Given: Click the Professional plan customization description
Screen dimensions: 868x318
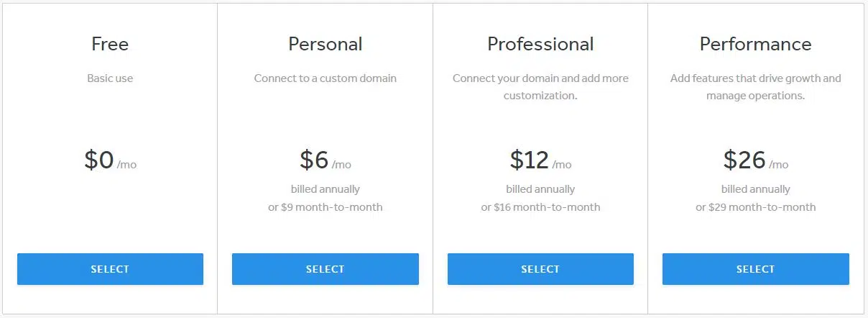Looking at the screenshot, I should tap(540, 86).
